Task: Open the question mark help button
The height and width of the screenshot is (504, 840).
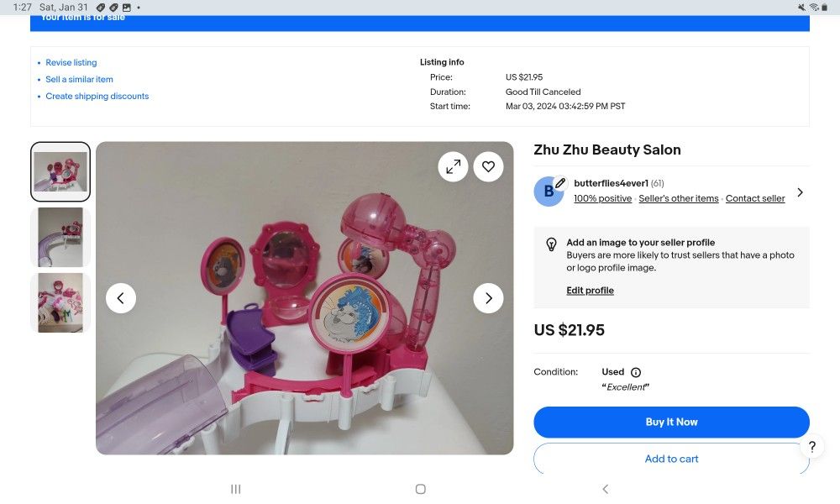Action: click(811, 447)
